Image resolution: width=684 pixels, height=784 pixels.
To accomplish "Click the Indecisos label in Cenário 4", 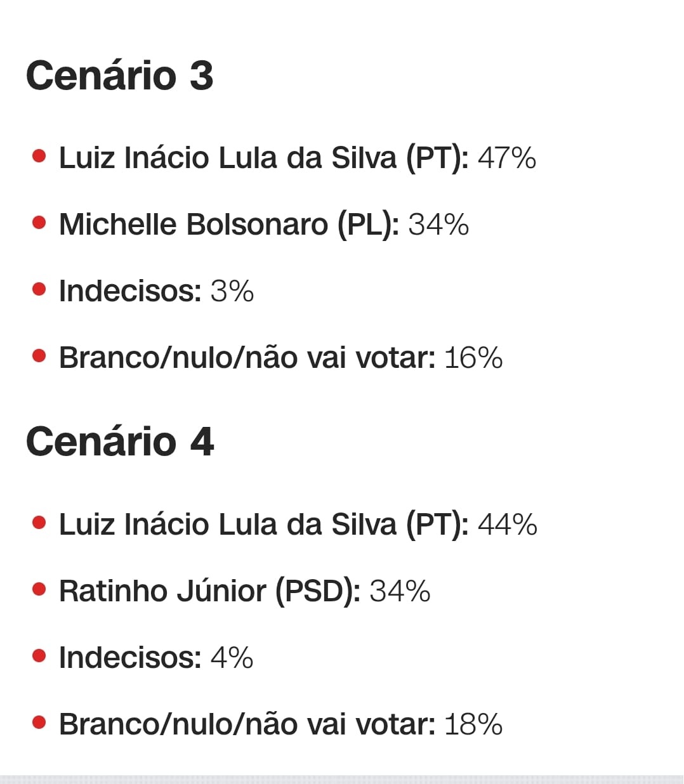I will [130, 658].
